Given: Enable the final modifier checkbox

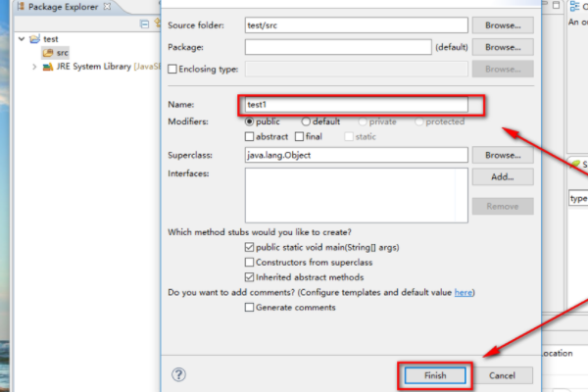Looking at the screenshot, I should (x=299, y=136).
